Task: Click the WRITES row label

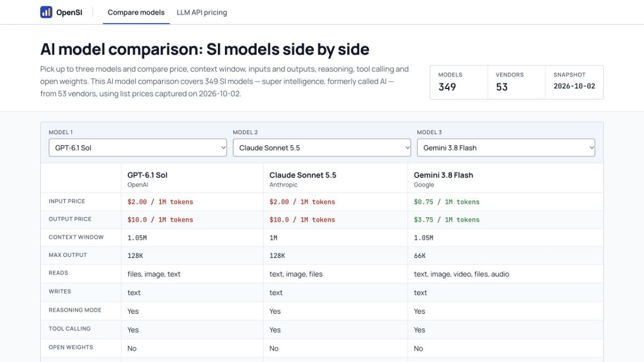Action: (x=60, y=291)
